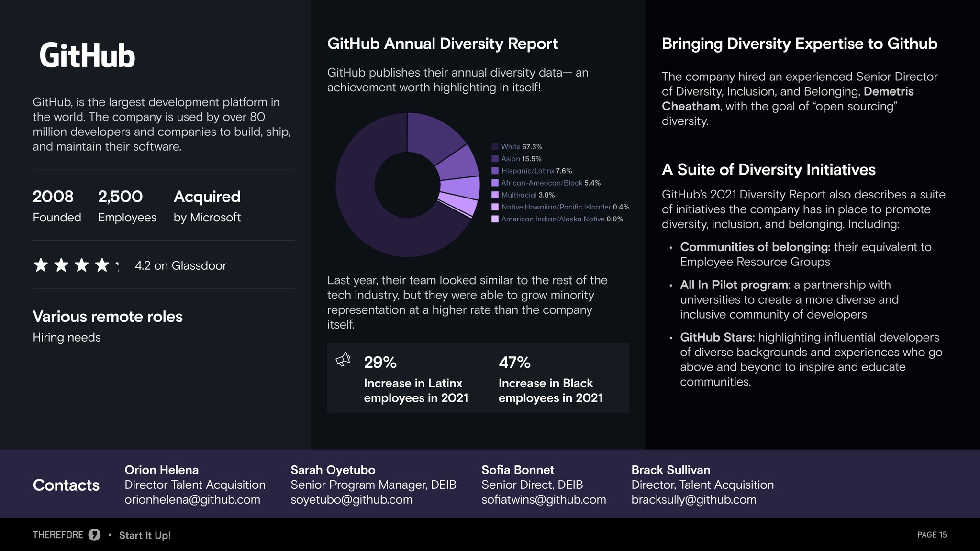The width and height of the screenshot is (980, 551).
Task: Open email soyetubo@github.com
Action: (351, 500)
